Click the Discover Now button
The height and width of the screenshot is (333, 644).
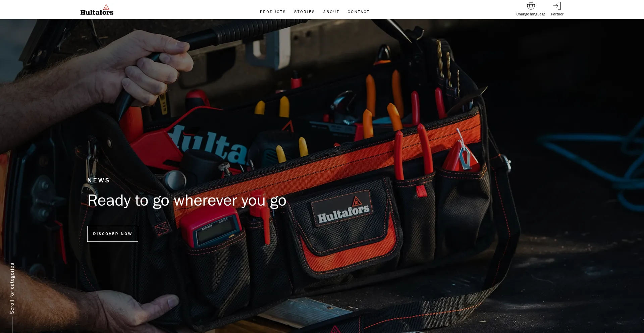click(113, 234)
